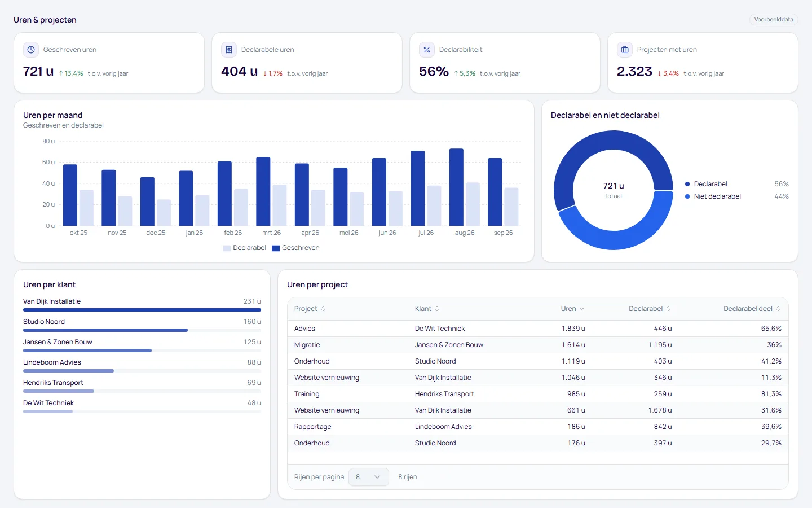This screenshot has width=812, height=508.
Task: Click the Rapportage project name
Action: 313,427
